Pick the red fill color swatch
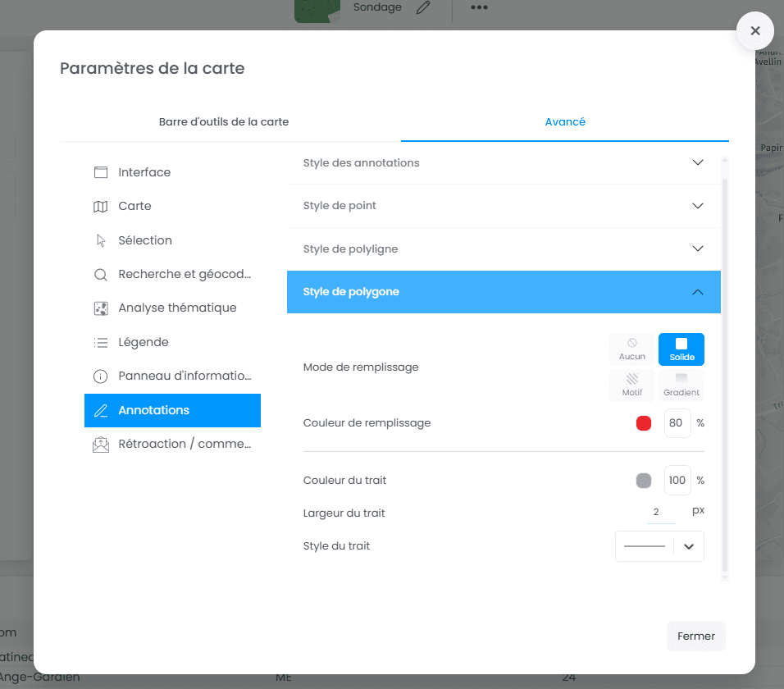Screen dimensions: 784x689 point(644,423)
